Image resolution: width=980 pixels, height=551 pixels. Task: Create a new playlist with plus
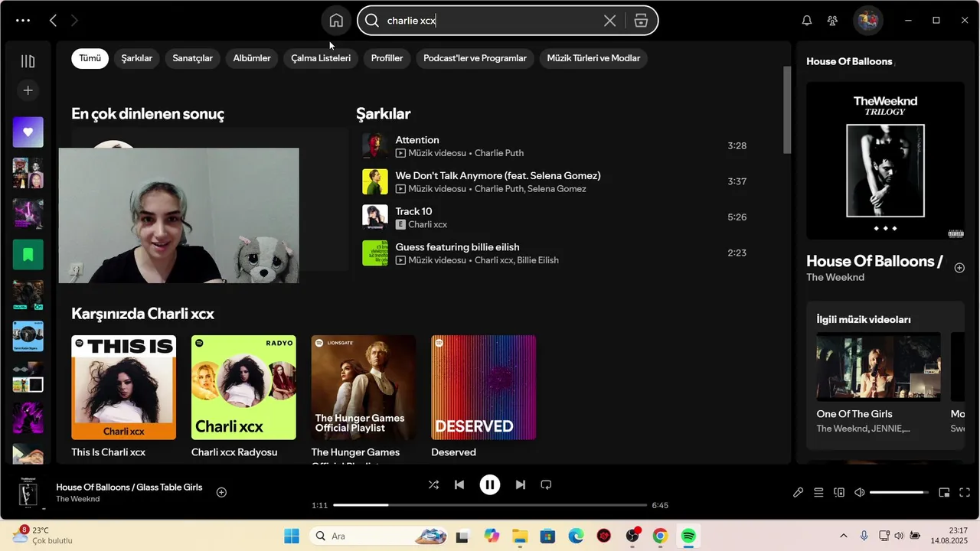tap(28, 90)
